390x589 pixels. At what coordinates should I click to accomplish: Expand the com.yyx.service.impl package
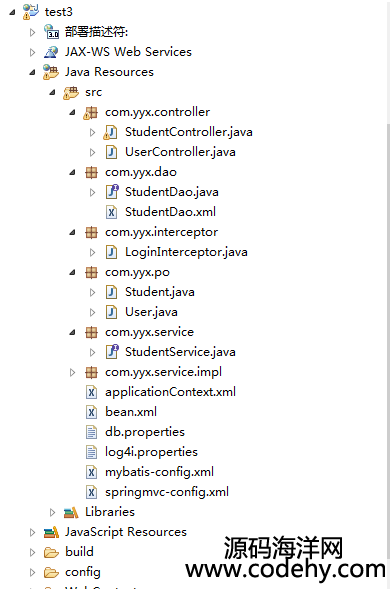tap(72, 372)
